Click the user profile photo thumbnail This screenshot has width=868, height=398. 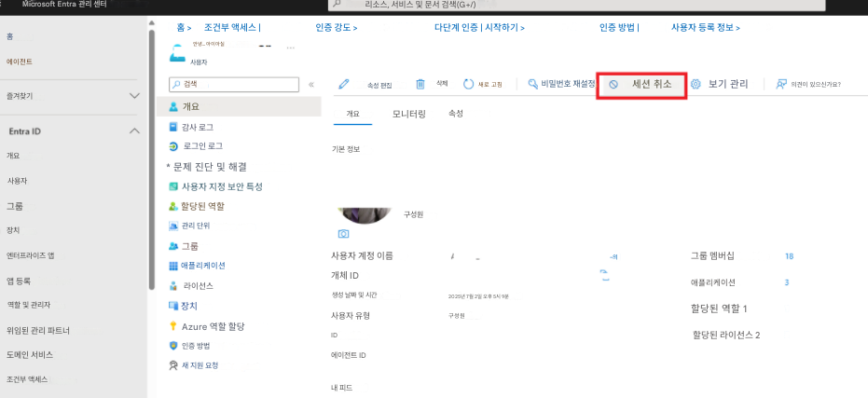(x=365, y=214)
